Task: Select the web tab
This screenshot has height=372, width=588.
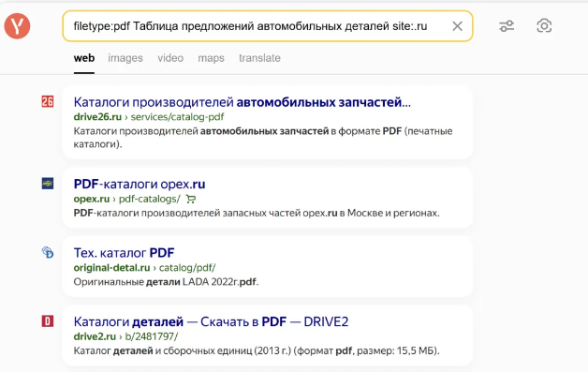Action: (x=84, y=58)
